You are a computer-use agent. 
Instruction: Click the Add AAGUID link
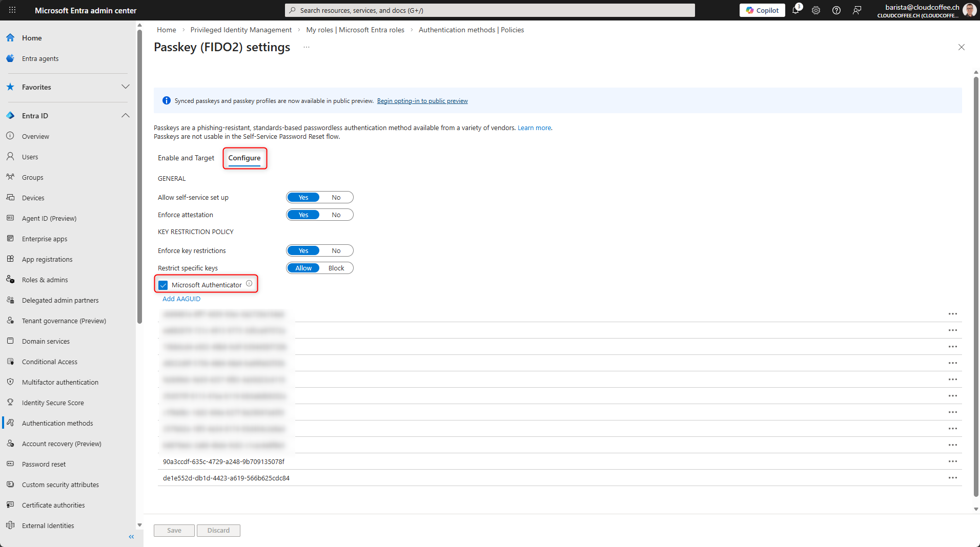181,299
